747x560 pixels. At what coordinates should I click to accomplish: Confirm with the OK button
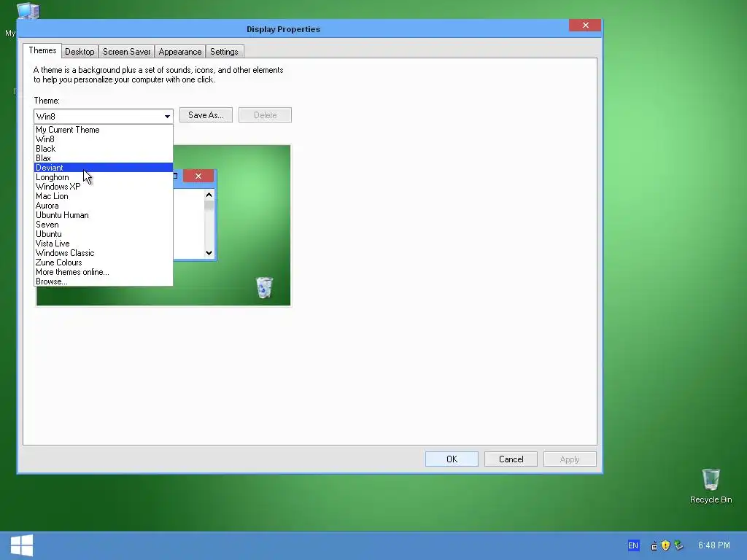pyautogui.click(x=452, y=459)
